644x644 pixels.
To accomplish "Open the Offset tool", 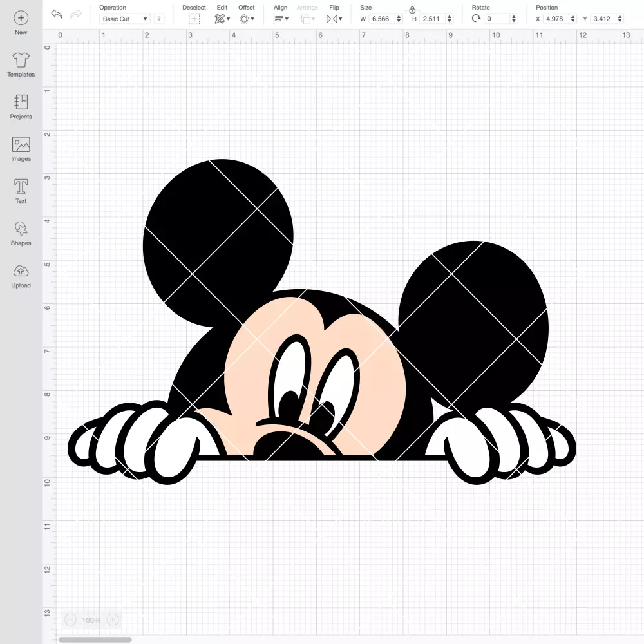I will (x=247, y=19).
